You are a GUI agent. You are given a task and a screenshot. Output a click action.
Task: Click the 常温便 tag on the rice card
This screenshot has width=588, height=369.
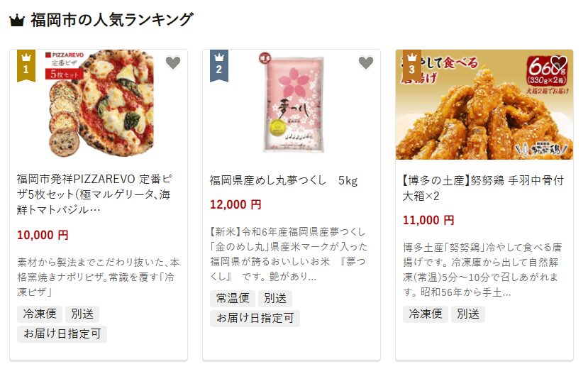tap(233, 299)
